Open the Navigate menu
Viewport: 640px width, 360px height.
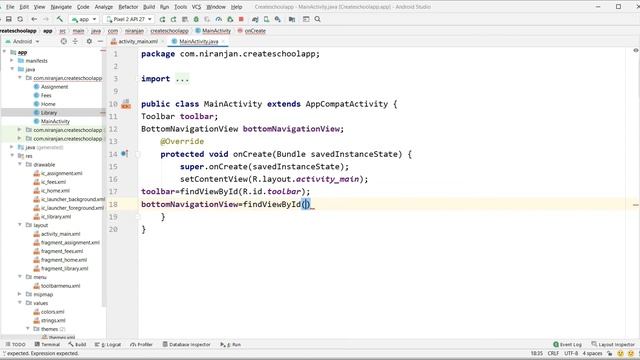click(x=61, y=7)
